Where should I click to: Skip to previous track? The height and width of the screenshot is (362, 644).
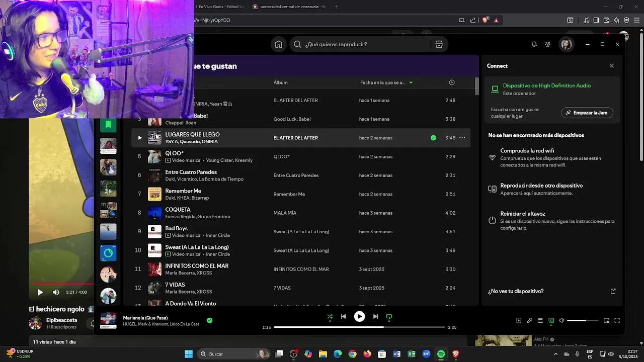[x=344, y=317]
